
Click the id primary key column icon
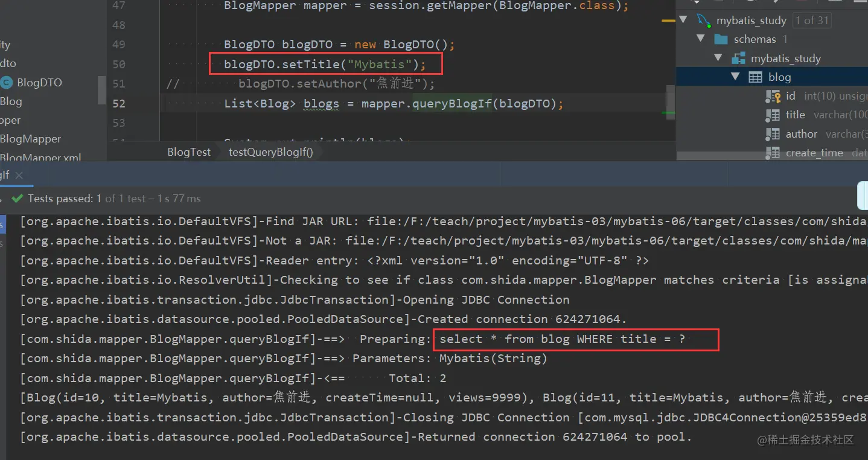(773, 96)
